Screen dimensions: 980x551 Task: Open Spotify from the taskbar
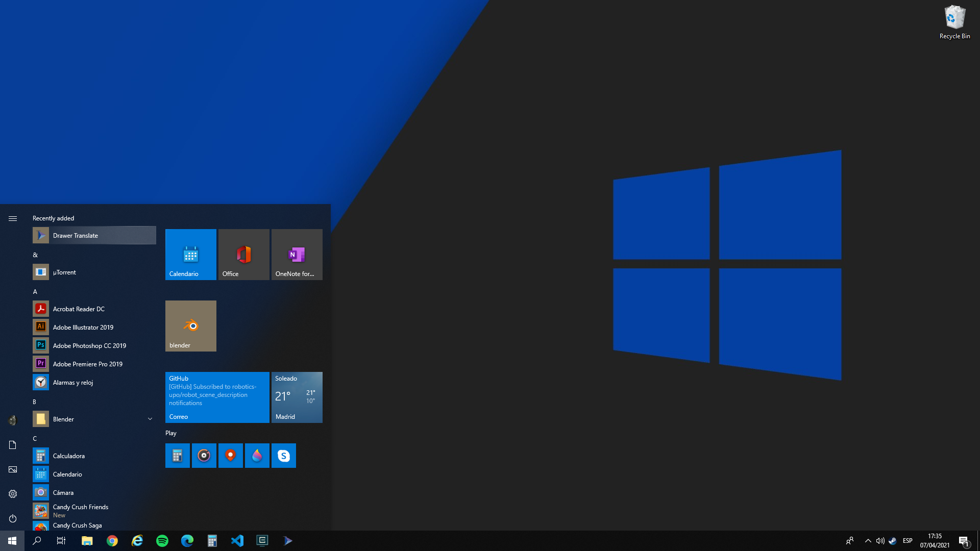[162, 541]
